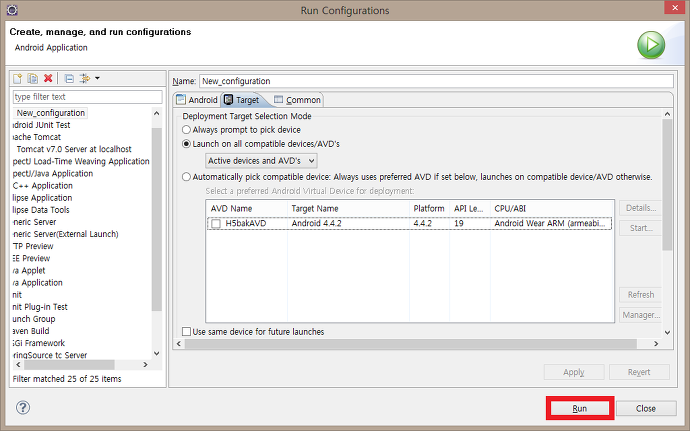Click the tree's vertical scrollbar down arrow
This screenshot has height=431, width=690.
click(x=157, y=353)
